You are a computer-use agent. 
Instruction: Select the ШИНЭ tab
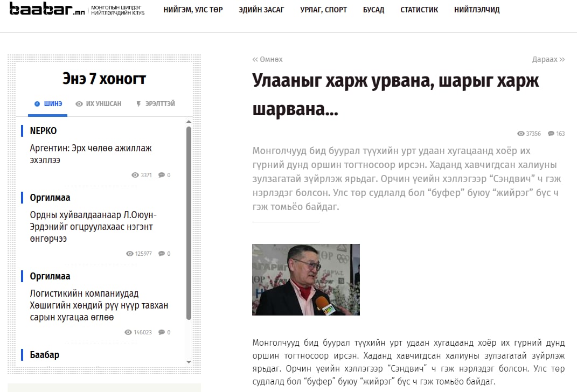tap(48, 104)
